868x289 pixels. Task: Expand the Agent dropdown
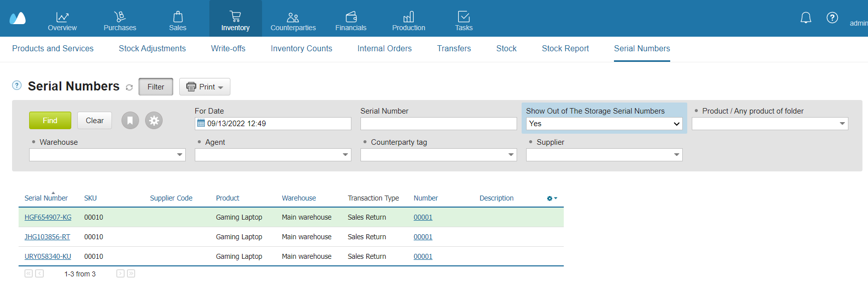click(345, 155)
